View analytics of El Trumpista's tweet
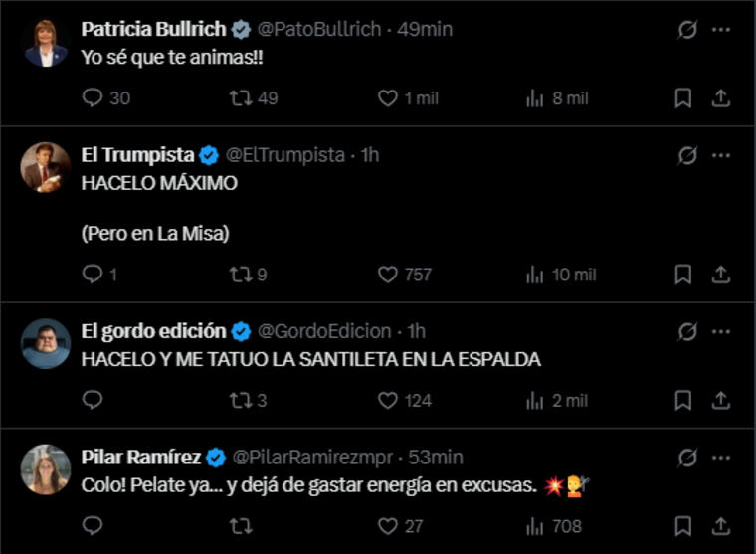 pos(535,274)
